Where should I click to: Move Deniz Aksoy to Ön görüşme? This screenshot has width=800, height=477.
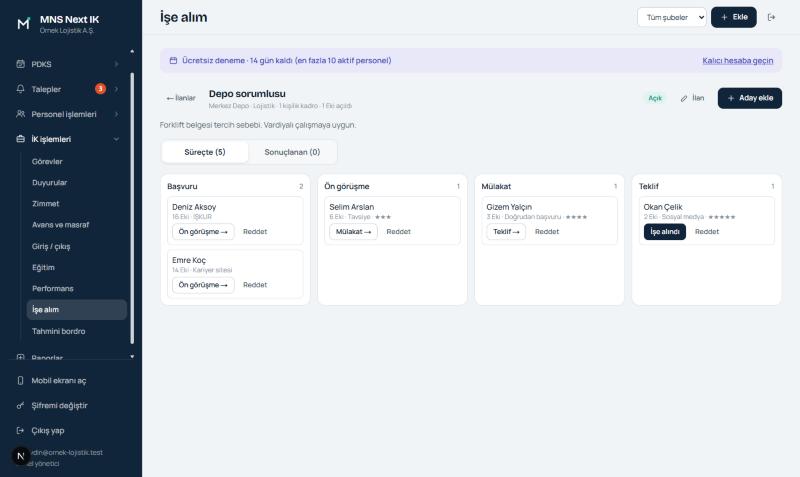[203, 232]
